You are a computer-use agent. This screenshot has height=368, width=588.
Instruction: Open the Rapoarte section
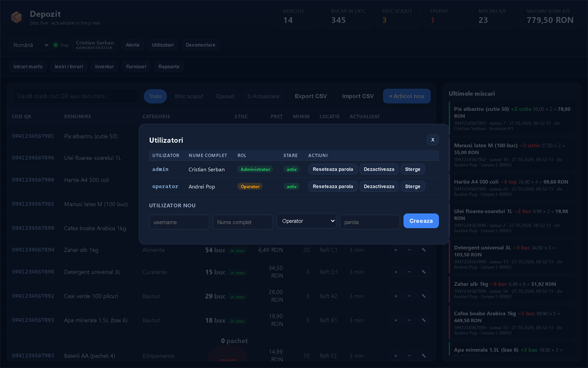[169, 67]
